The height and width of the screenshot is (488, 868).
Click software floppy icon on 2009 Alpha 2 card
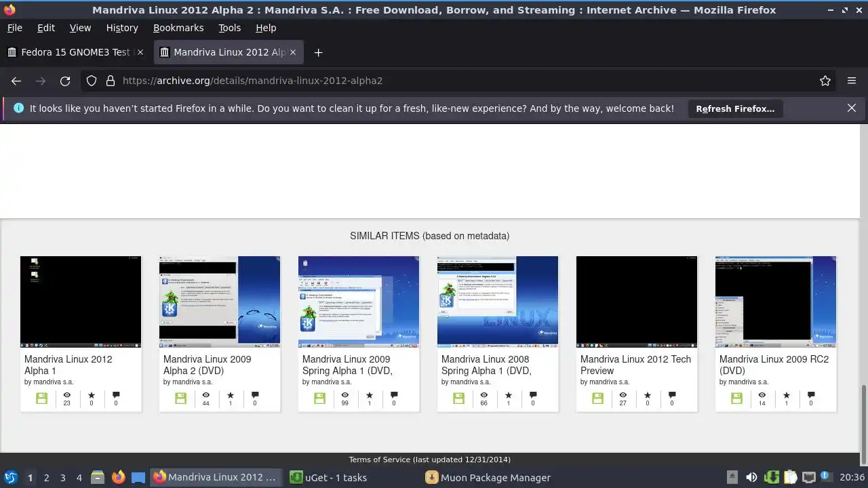point(180,399)
